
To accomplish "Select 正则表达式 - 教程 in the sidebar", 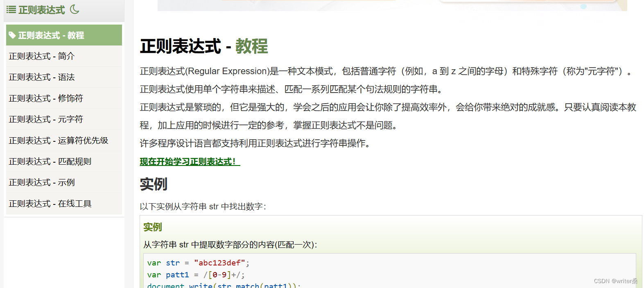I will point(64,35).
